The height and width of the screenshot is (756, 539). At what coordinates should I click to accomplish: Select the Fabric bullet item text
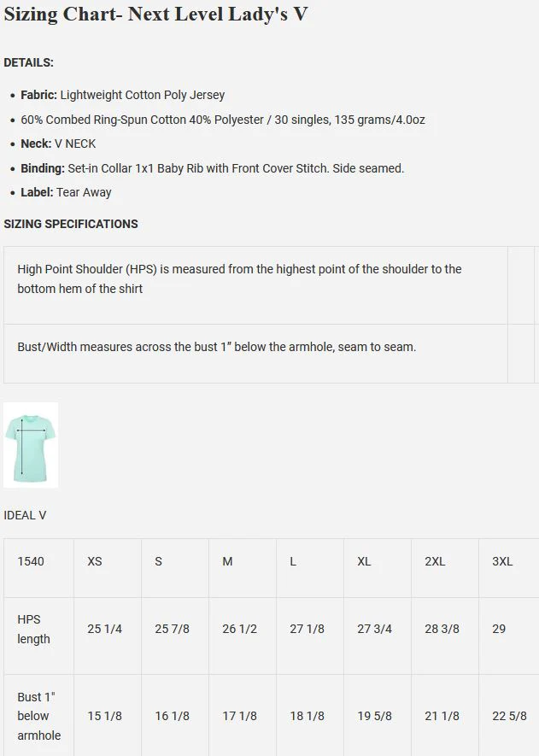pyautogui.click(x=122, y=95)
